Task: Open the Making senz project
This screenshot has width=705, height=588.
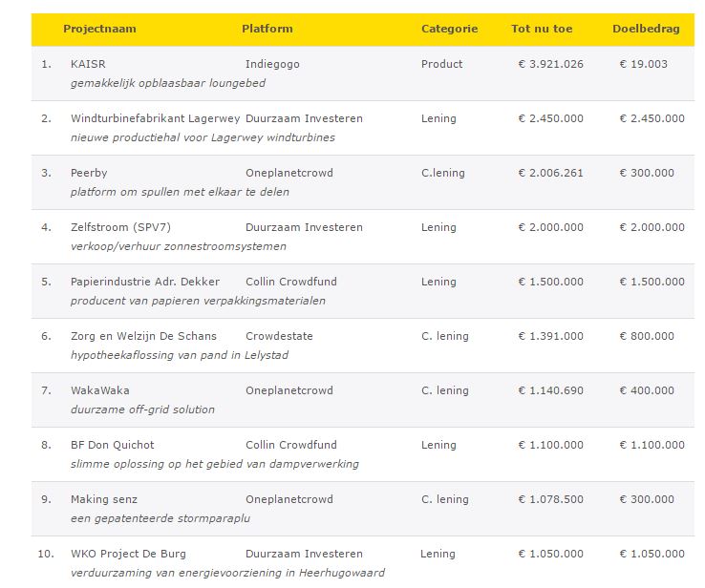Action: 103,499
